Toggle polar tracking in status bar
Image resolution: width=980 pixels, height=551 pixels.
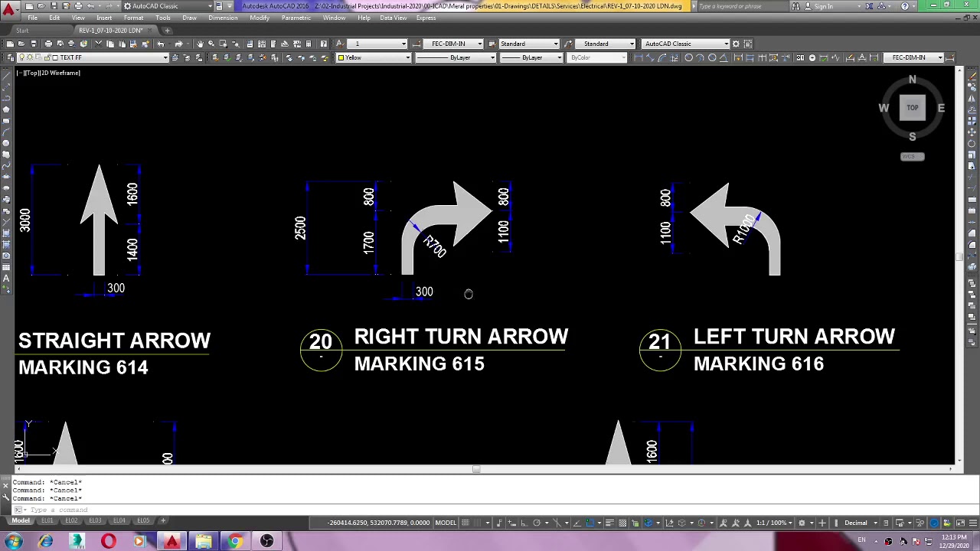(x=537, y=523)
